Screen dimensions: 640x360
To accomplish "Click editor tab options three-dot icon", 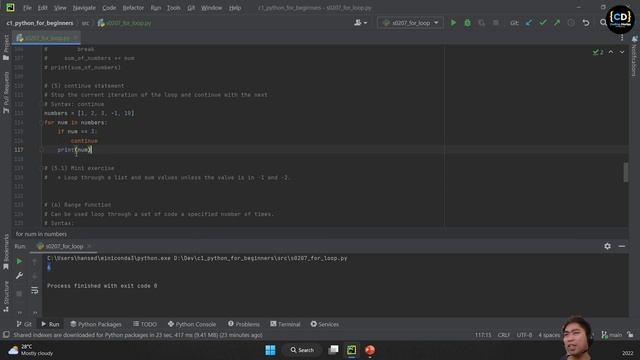I will click(622, 38).
